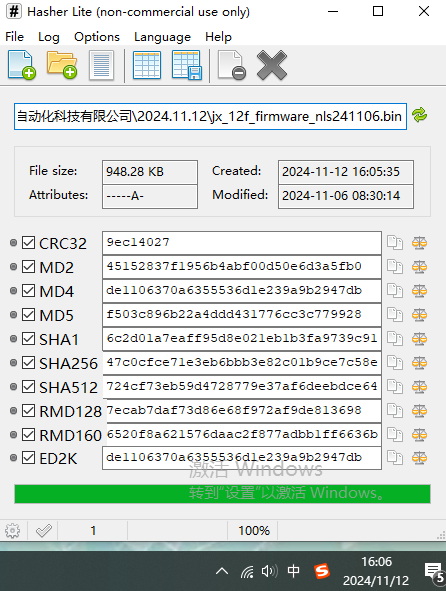Click the Sogou input method tray icon

[x=322, y=571]
